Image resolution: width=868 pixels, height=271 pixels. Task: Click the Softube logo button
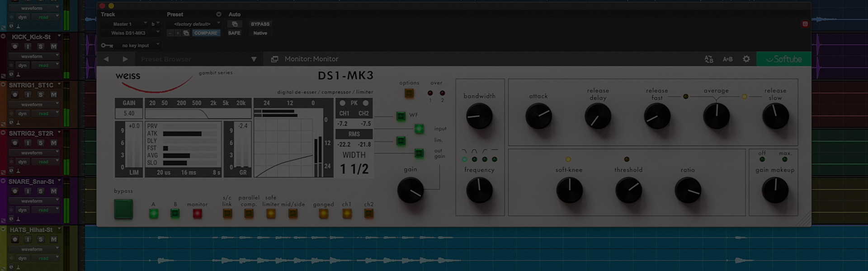pos(783,59)
